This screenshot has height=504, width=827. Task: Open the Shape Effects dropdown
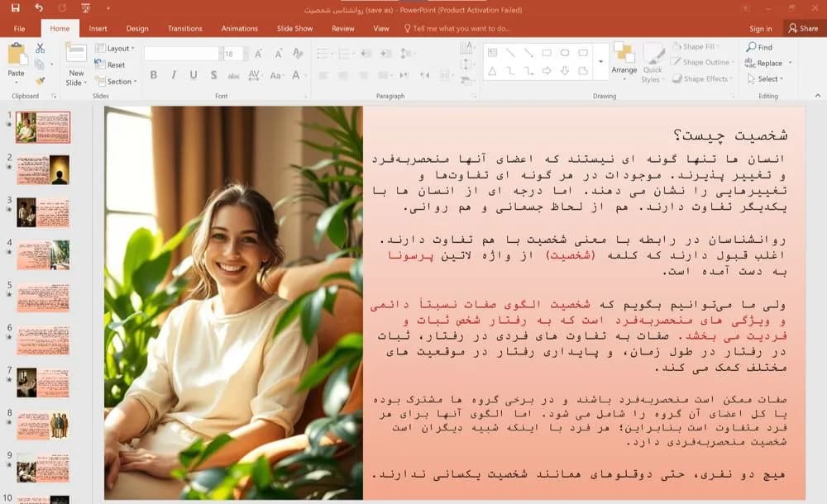point(702,78)
